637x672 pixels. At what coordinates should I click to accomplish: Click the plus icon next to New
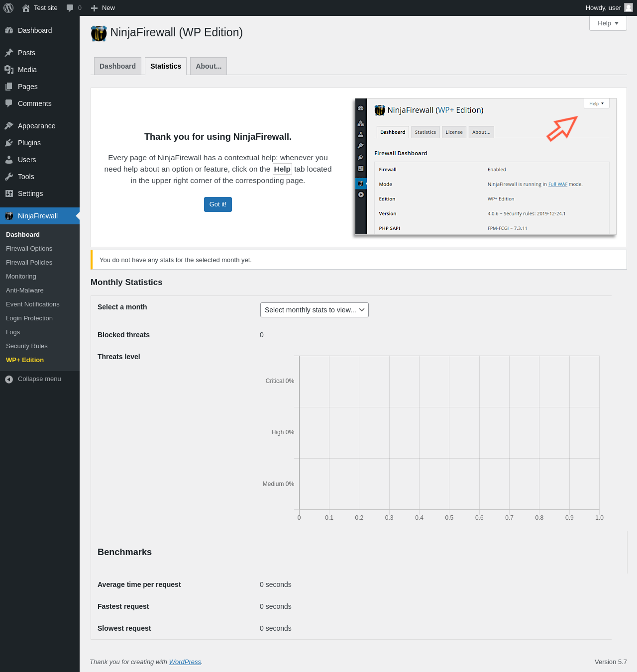94,8
